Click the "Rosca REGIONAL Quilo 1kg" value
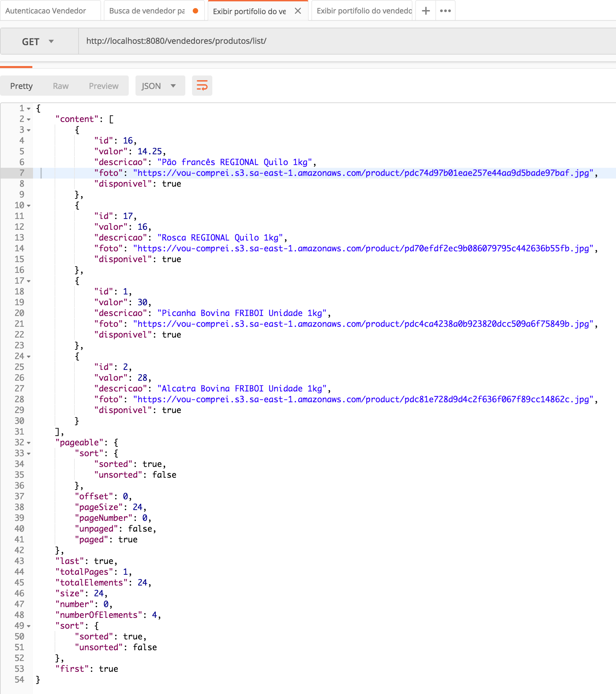616x694 pixels. coord(220,237)
